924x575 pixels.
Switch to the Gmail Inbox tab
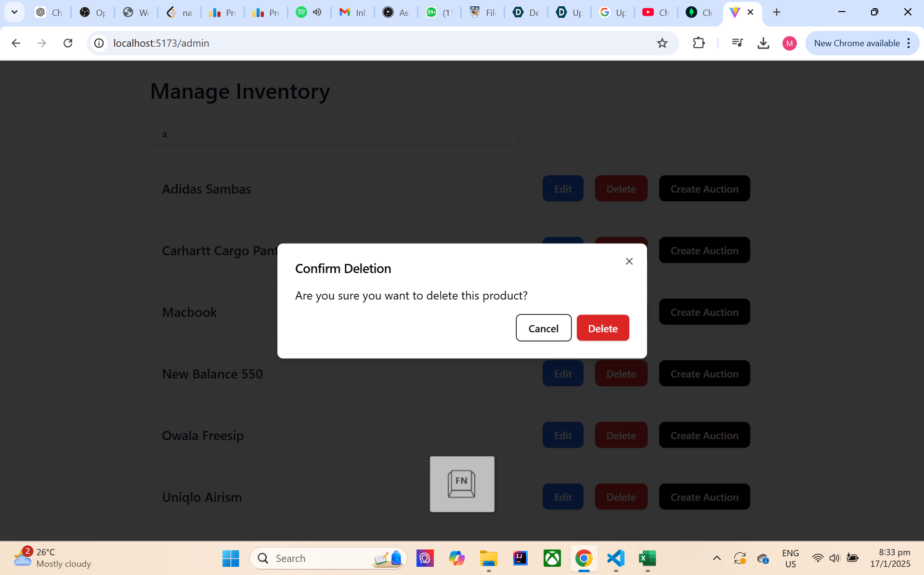pyautogui.click(x=352, y=12)
